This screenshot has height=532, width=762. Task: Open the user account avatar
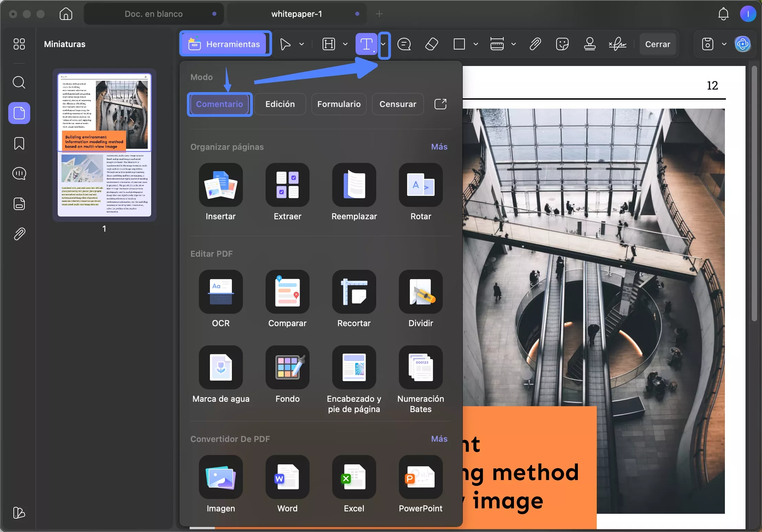pos(748,14)
